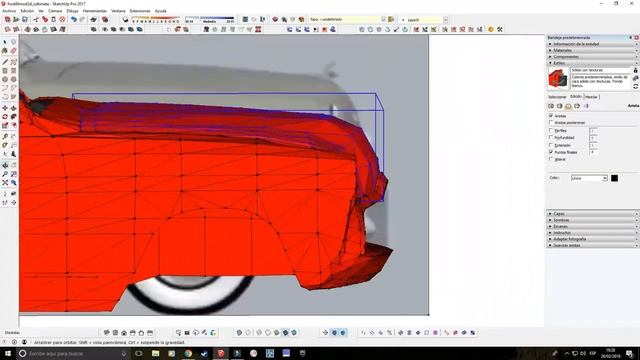Expand Información de la entidad panel

[x=592, y=44]
